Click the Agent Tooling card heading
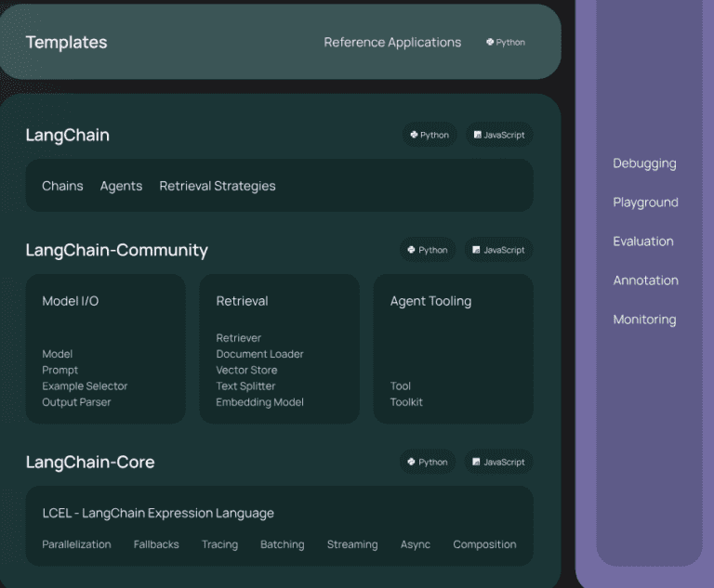Screen dimensions: 714x588 click(430, 301)
